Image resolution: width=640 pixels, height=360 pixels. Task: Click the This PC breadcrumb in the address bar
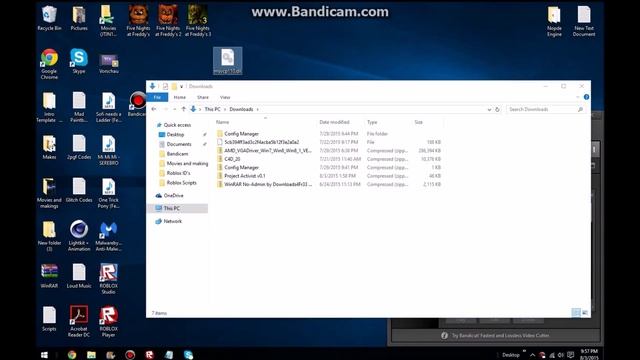point(212,109)
